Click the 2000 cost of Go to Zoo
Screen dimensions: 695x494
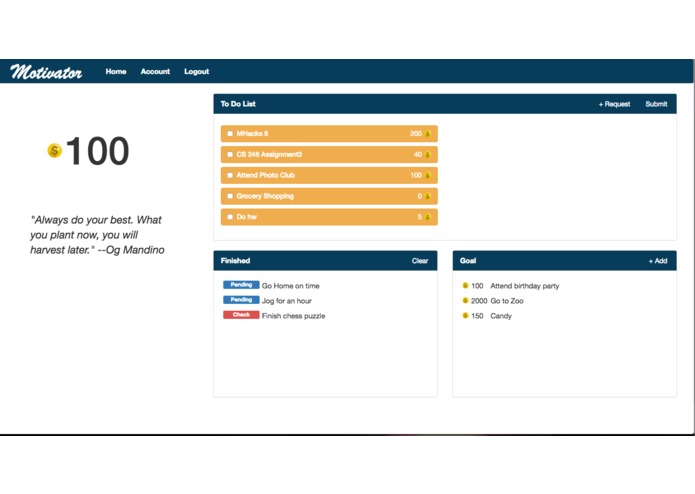tap(479, 301)
